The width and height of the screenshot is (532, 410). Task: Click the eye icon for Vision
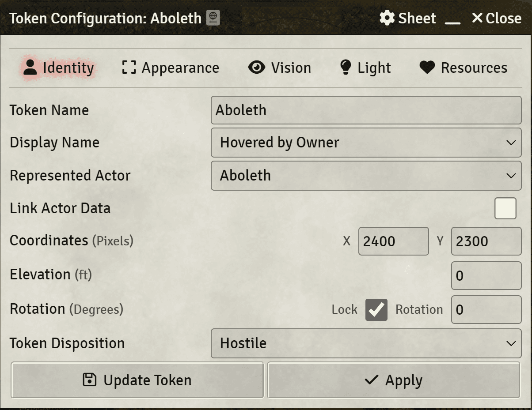[257, 68]
